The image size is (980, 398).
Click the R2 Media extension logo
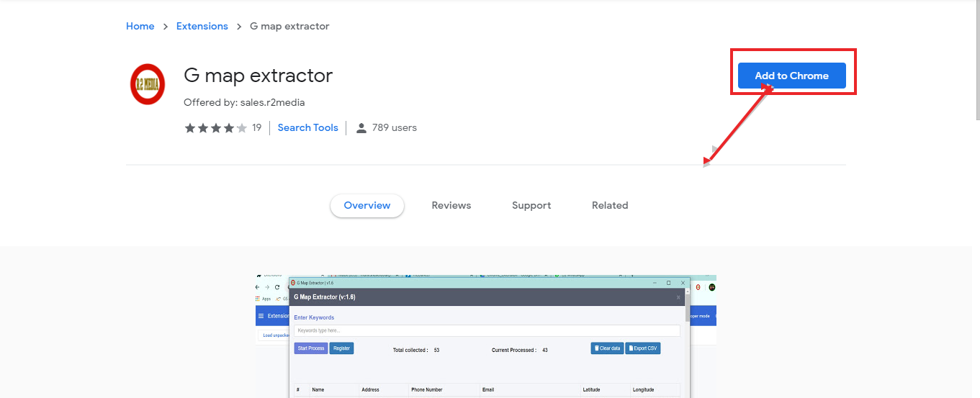coord(148,84)
